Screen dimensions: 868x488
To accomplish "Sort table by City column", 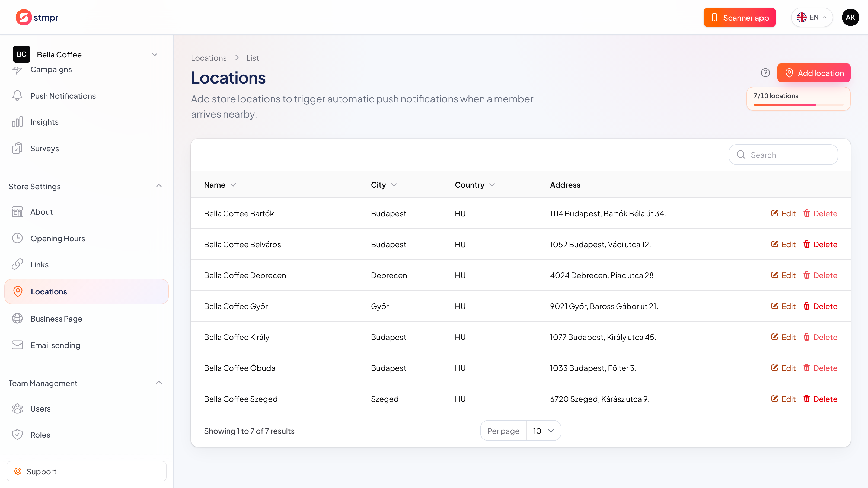I will pyautogui.click(x=384, y=185).
